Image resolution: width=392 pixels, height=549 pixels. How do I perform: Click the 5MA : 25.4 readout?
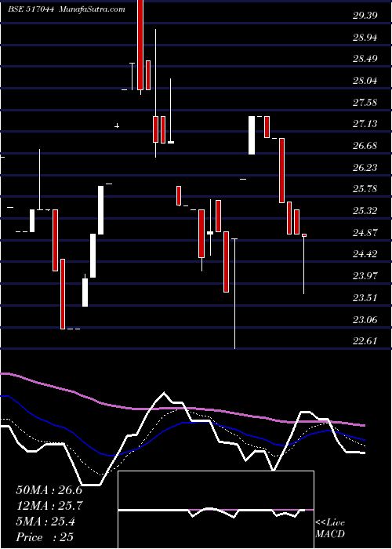click(45, 522)
